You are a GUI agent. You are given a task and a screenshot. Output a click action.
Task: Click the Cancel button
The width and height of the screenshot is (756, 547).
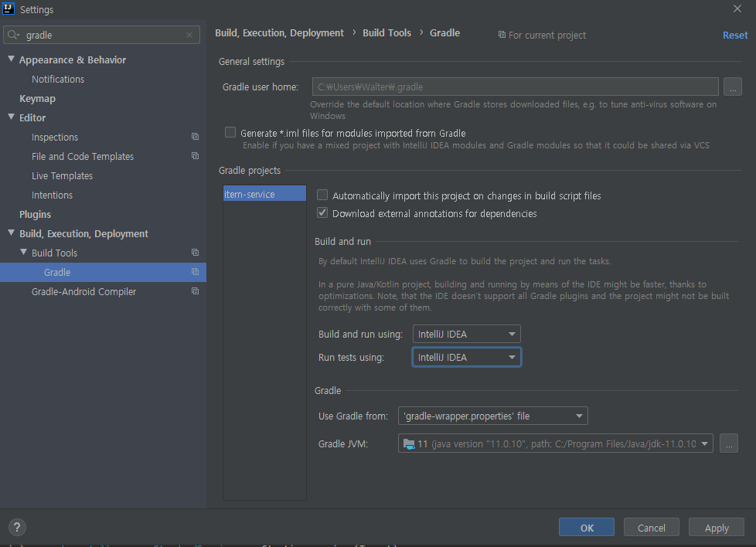pos(651,527)
